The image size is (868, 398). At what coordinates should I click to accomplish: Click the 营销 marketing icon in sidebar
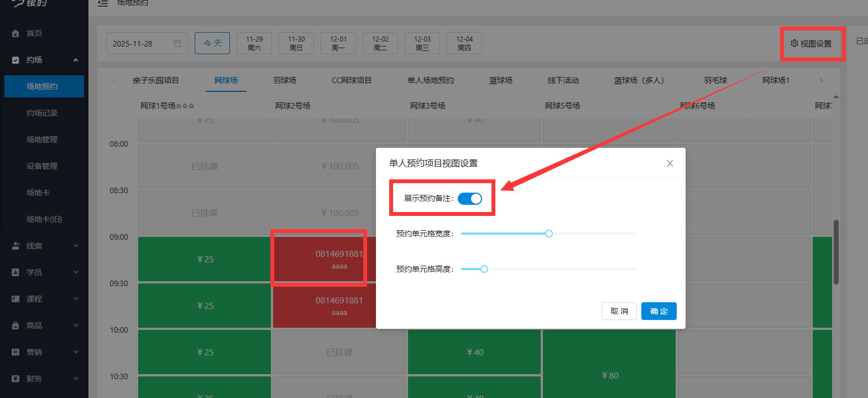click(x=15, y=352)
